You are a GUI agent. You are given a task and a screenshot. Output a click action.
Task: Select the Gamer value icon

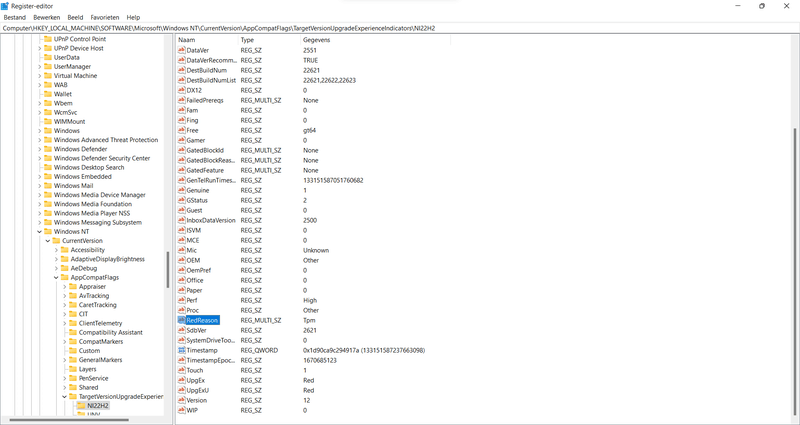pos(182,140)
